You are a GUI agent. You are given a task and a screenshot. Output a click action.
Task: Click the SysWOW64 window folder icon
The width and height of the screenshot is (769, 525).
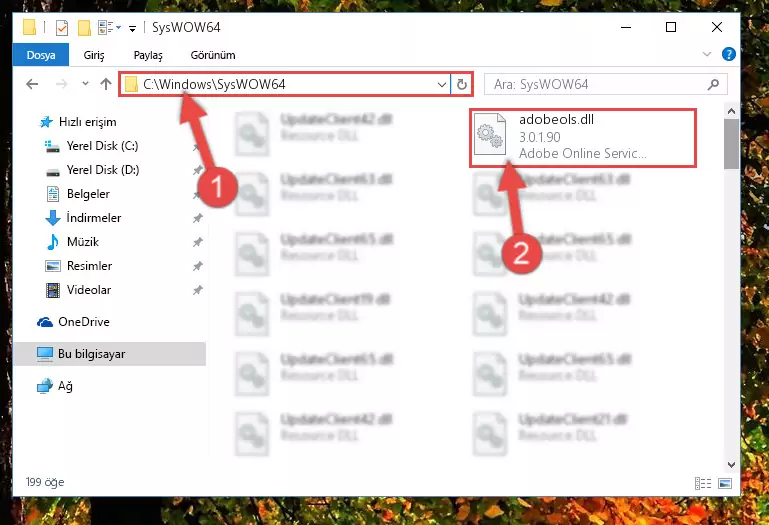pos(29,27)
